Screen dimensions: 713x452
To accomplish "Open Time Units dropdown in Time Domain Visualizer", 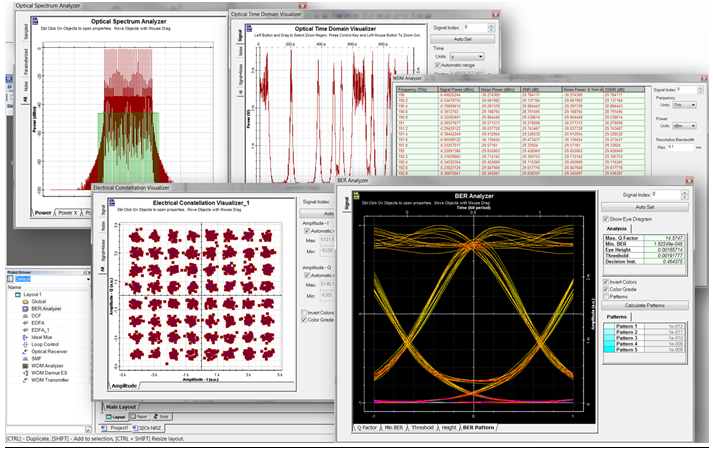I will [x=467, y=56].
